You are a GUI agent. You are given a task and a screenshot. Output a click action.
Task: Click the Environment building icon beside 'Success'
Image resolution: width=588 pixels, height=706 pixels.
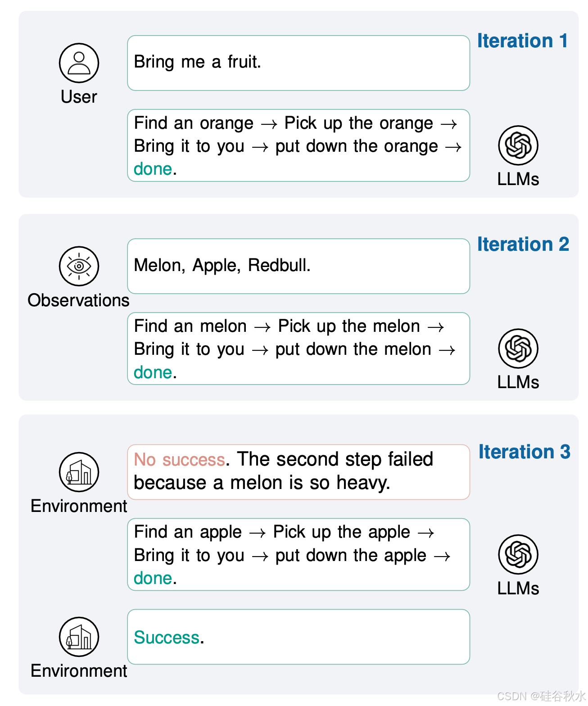[79, 637]
